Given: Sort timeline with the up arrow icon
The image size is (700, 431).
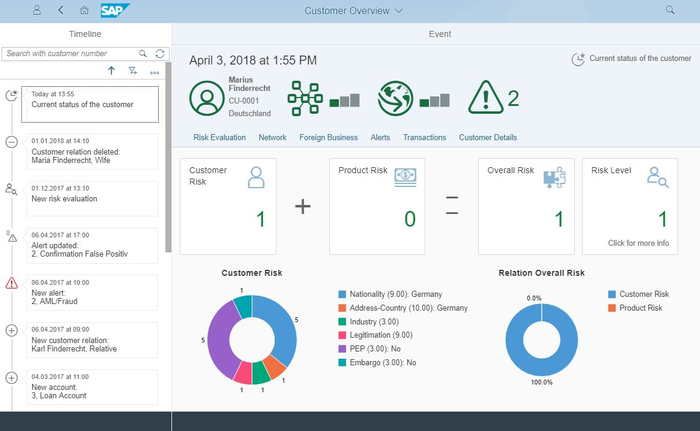Looking at the screenshot, I should point(112,71).
